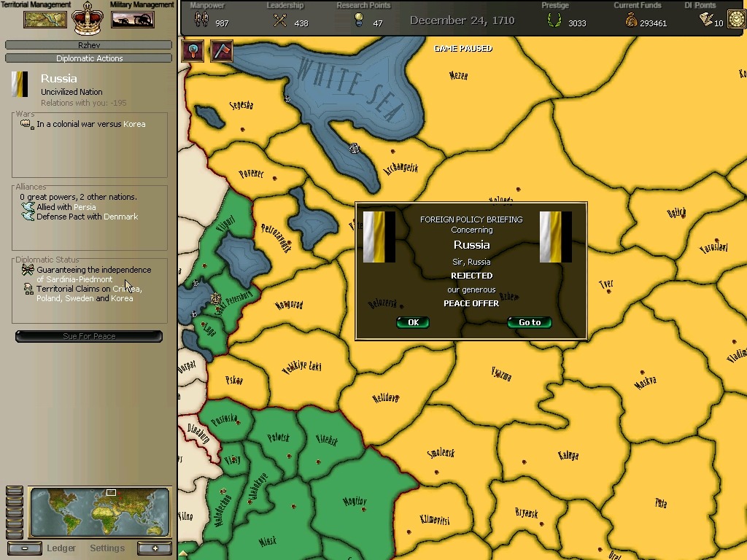Click the Research Points lightbulb icon
Image resolution: width=747 pixels, height=560 pixels.
click(359, 19)
